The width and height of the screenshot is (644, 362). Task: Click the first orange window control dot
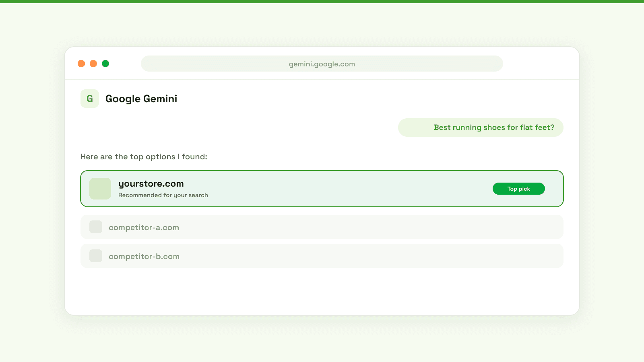(x=81, y=64)
